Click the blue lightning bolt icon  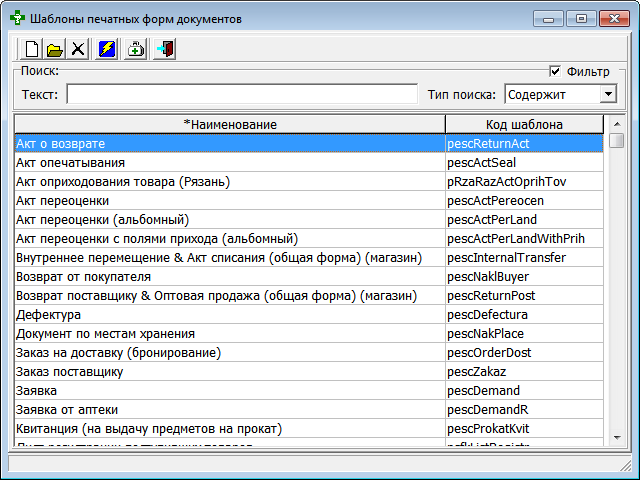108,49
